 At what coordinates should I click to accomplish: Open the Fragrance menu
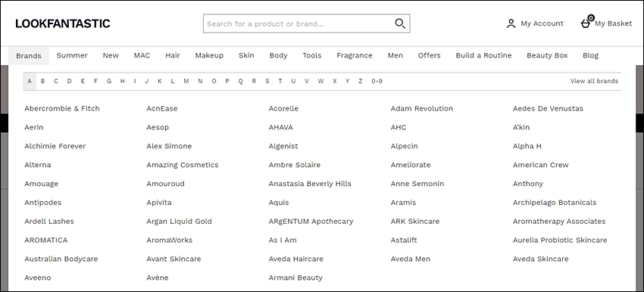pyautogui.click(x=355, y=55)
